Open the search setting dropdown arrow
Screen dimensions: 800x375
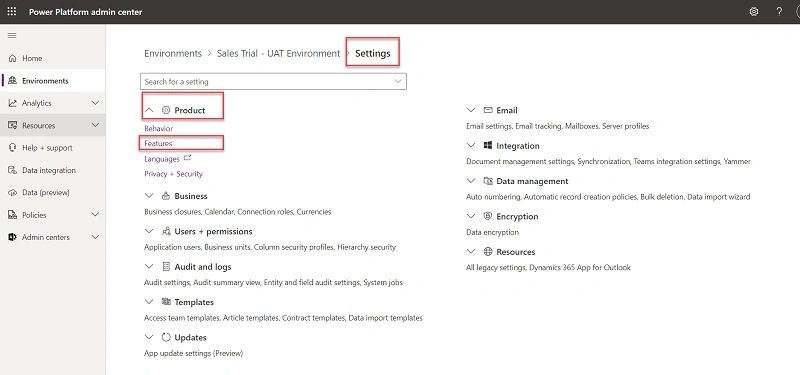398,82
